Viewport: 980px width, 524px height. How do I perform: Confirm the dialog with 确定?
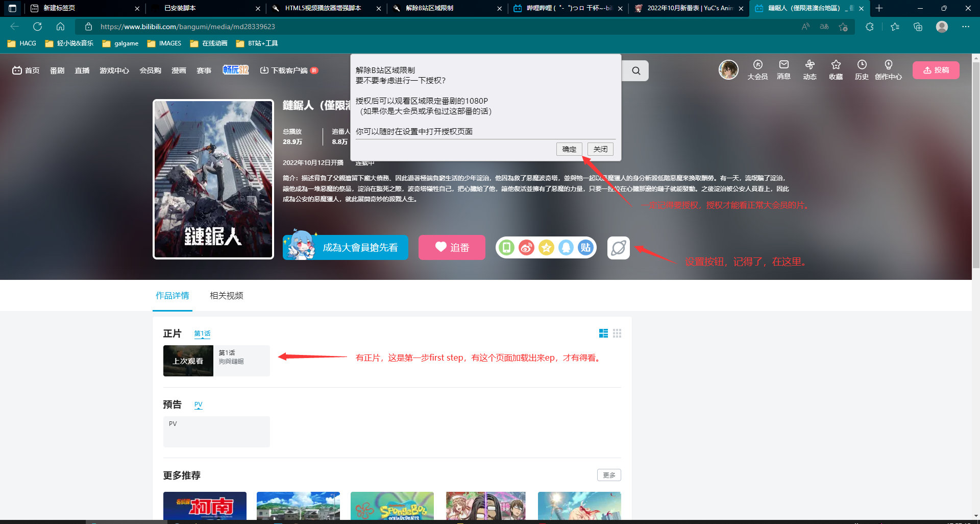569,149
